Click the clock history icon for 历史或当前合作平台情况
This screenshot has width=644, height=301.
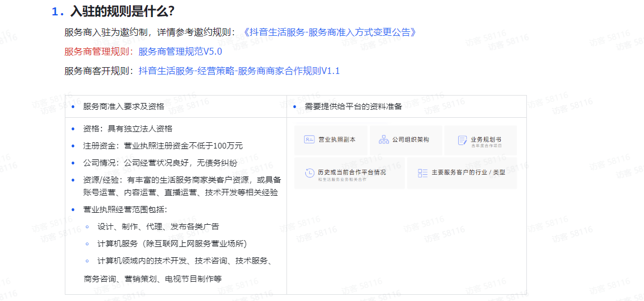click(x=309, y=173)
